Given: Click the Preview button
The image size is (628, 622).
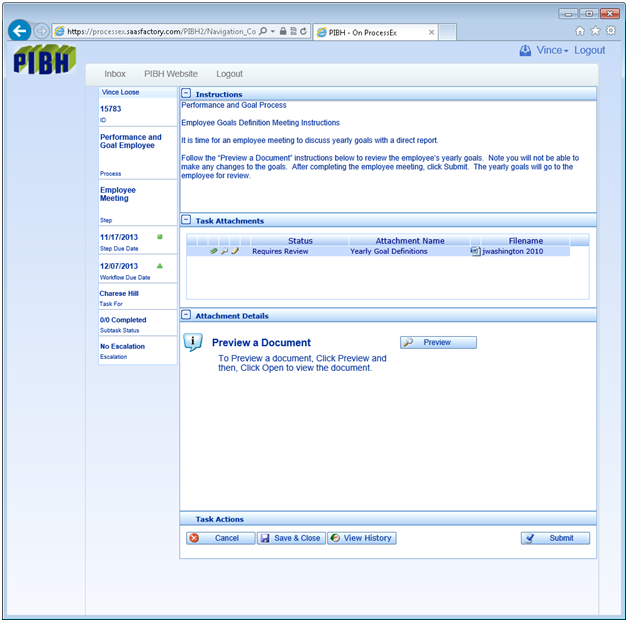Looking at the screenshot, I should 438,342.
